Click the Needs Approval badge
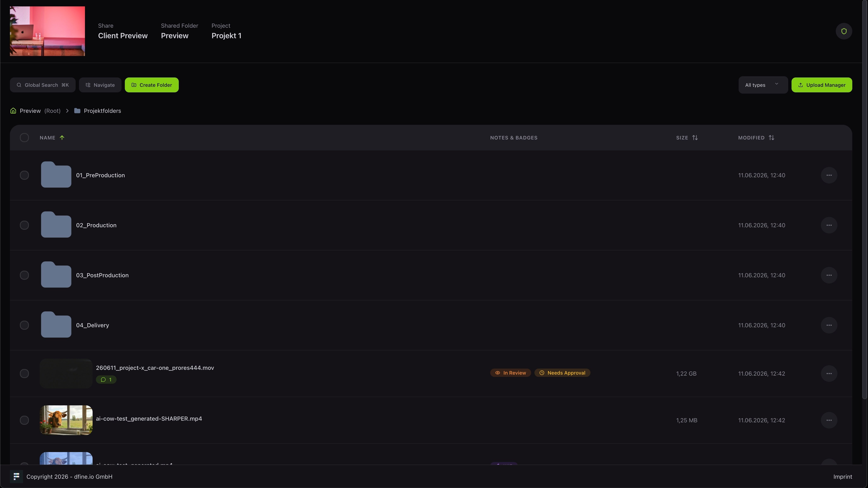 click(x=562, y=373)
